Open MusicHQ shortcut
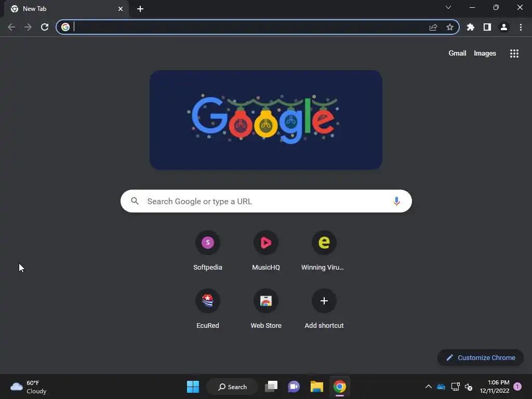The image size is (532, 399). pyautogui.click(x=266, y=251)
